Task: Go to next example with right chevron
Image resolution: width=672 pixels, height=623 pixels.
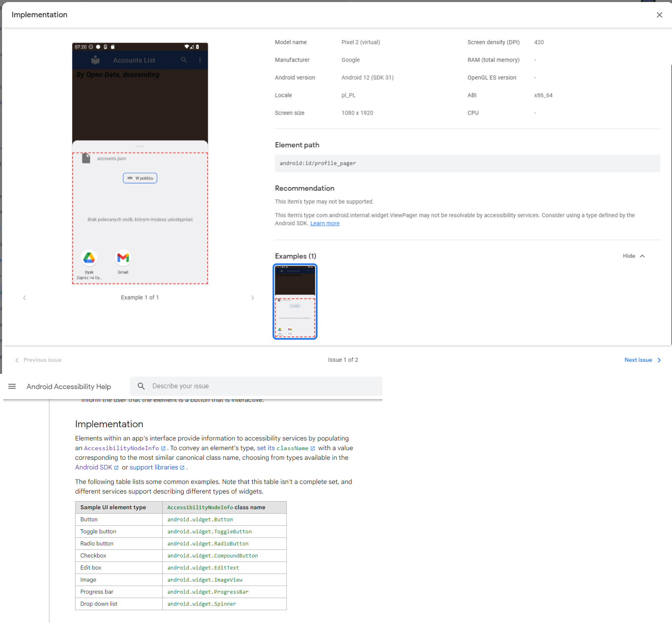Action: pyautogui.click(x=252, y=298)
